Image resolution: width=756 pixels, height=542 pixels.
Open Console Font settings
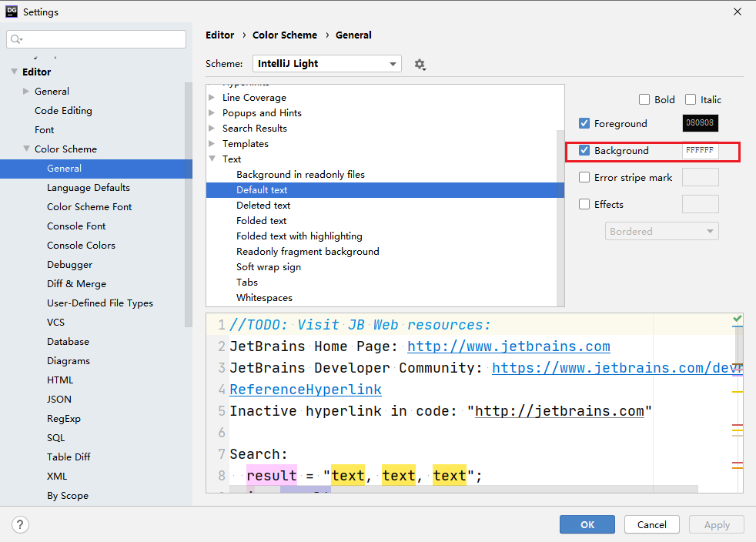point(76,226)
